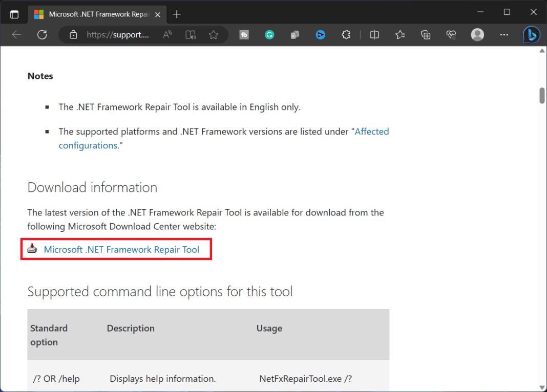547x392 pixels.
Task: Enter Immersive Reader mode
Action: [190, 34]
